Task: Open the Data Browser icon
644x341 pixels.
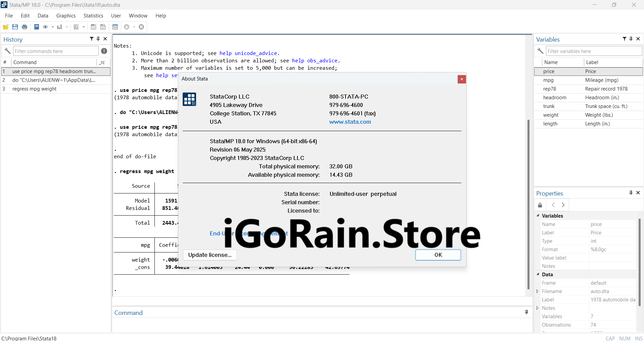Action: 103,27
